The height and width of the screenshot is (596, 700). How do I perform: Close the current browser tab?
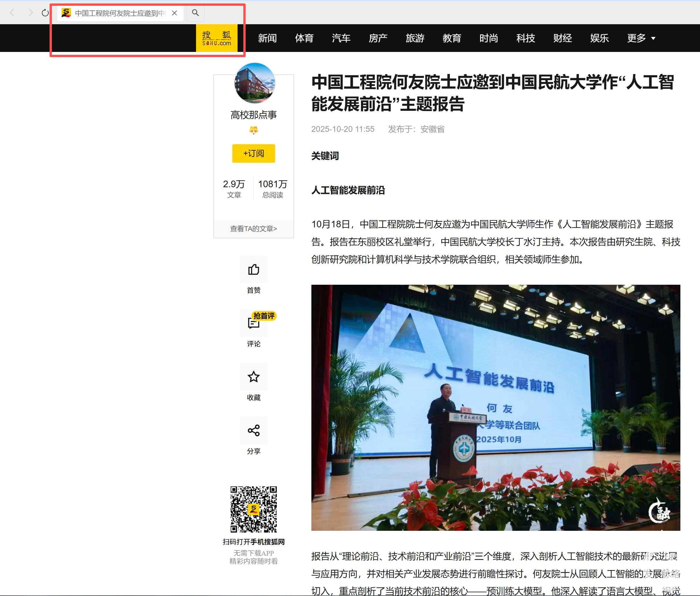[x=174, y=13]
